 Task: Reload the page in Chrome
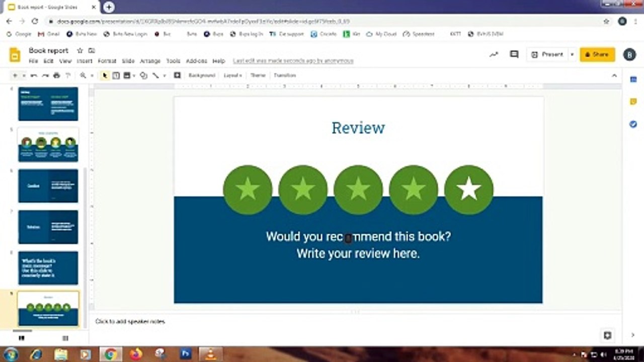click(x=35, y=21)
